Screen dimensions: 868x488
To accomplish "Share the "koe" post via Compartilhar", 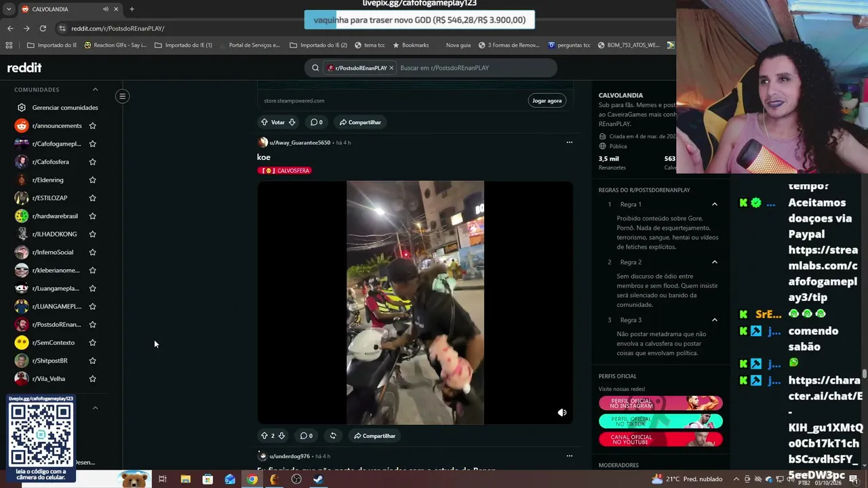I will click(x=374, y=436).
